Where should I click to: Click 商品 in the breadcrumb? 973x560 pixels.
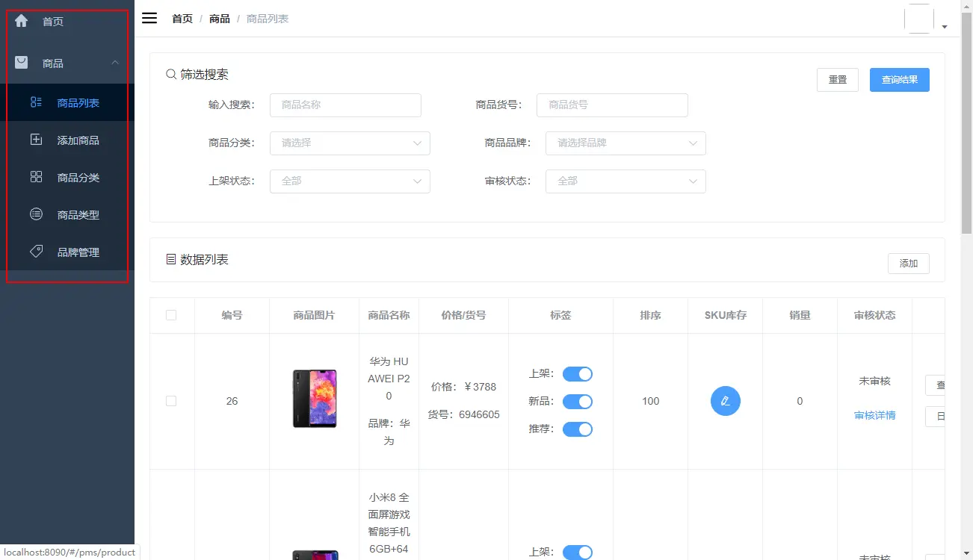(220, 19)
